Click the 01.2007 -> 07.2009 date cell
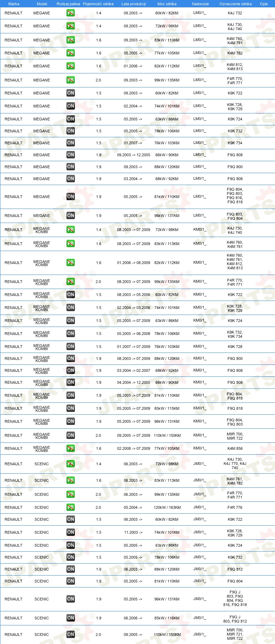 [x=134, y=347]
